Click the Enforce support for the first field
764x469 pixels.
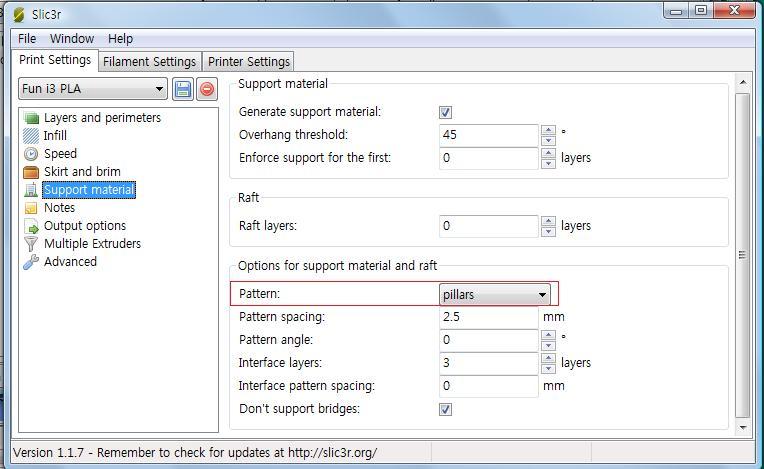489,158
